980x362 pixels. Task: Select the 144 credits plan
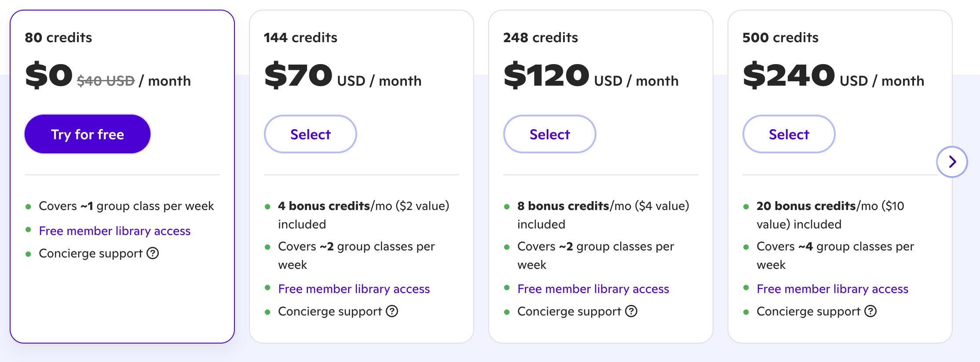[310, 134]
